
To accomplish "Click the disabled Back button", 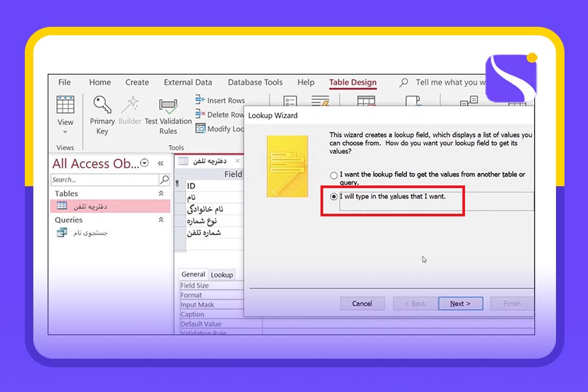I will (x=416, y=303).
